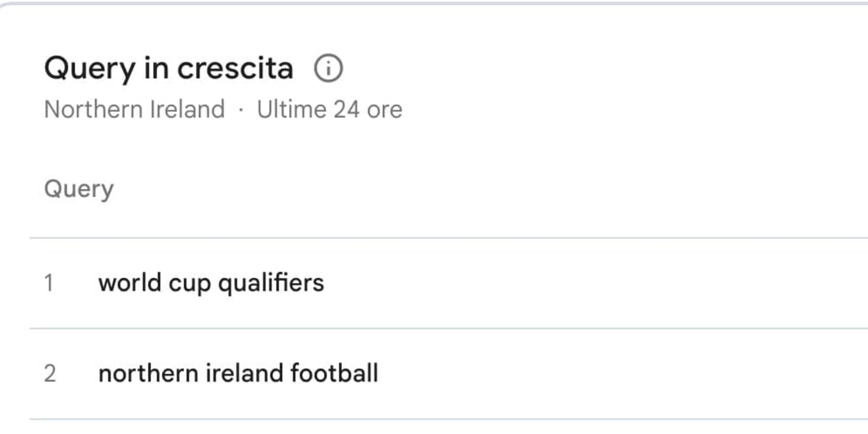The width and height of the screenshot is (868, 434).
Task: Click the word 'northern' in the second query
Action: tap(148, 373)
